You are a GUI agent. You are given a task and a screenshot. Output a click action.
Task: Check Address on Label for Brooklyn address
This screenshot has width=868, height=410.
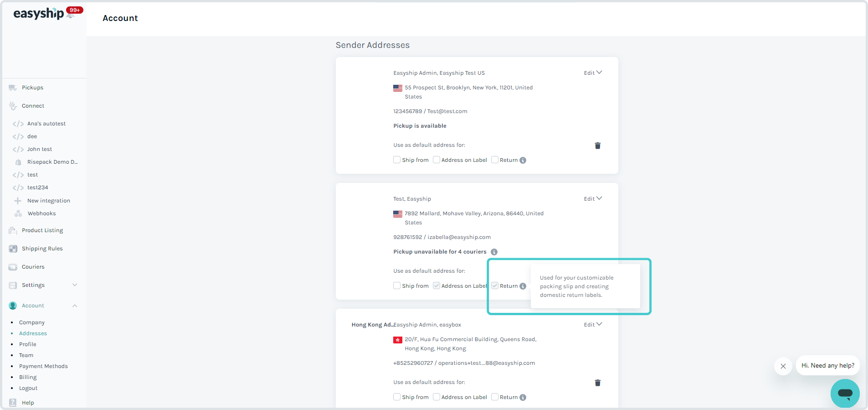click(x=437, y=160)
